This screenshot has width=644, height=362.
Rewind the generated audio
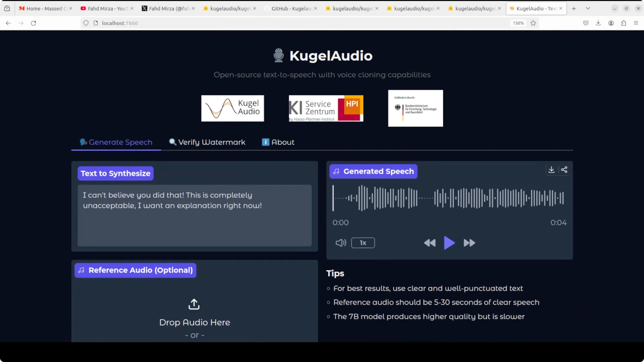tap(430, 243)
